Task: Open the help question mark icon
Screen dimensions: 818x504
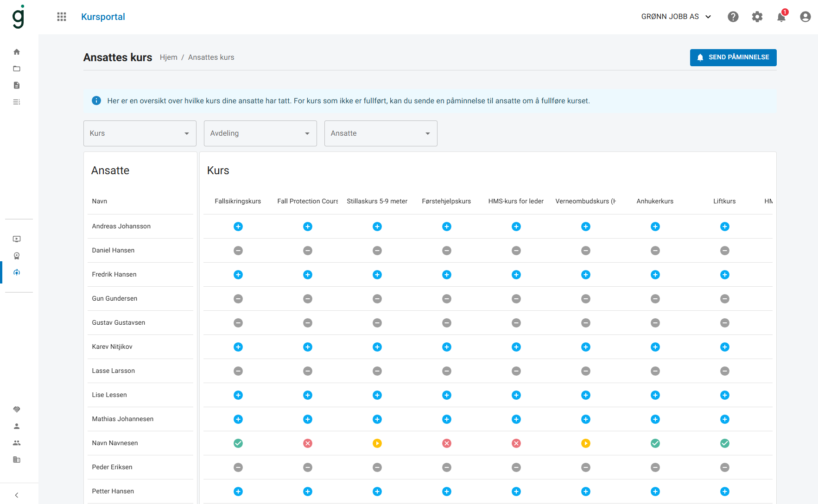Action: 733,17
